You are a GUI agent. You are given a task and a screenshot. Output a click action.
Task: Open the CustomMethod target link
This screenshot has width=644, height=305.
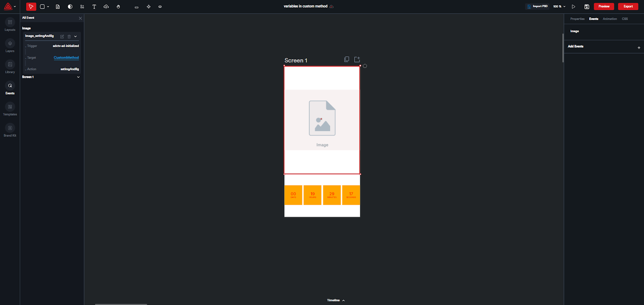click(66, 58)
